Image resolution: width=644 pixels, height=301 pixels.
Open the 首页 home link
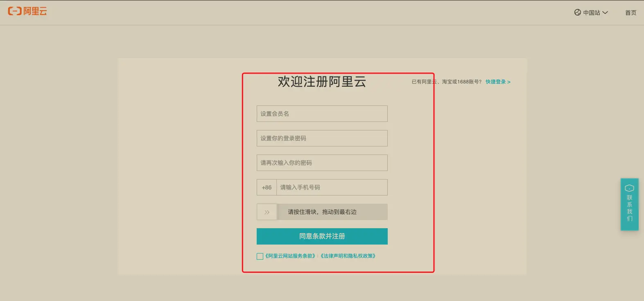point(630,13)
